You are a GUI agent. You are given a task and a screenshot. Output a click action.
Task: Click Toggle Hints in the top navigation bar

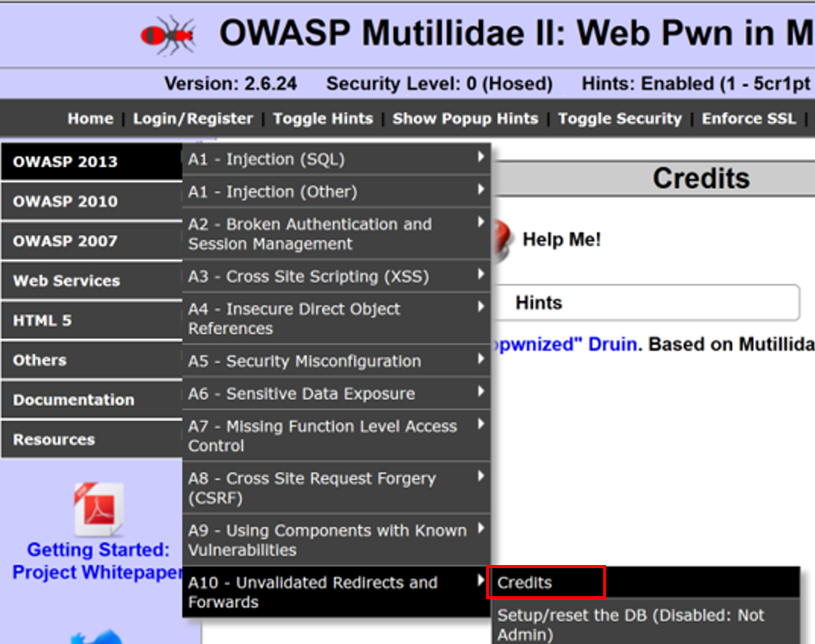323,118
